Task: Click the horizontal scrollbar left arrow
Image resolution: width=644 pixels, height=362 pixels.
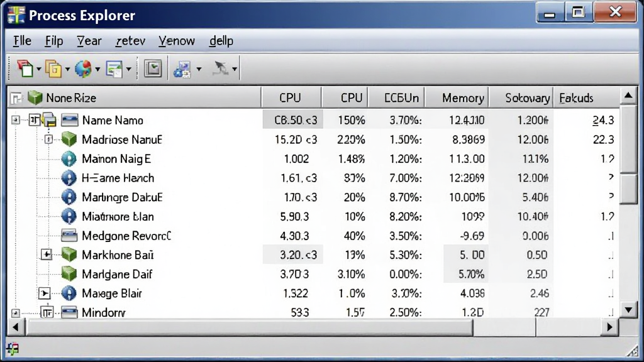Action: (16, 327)
